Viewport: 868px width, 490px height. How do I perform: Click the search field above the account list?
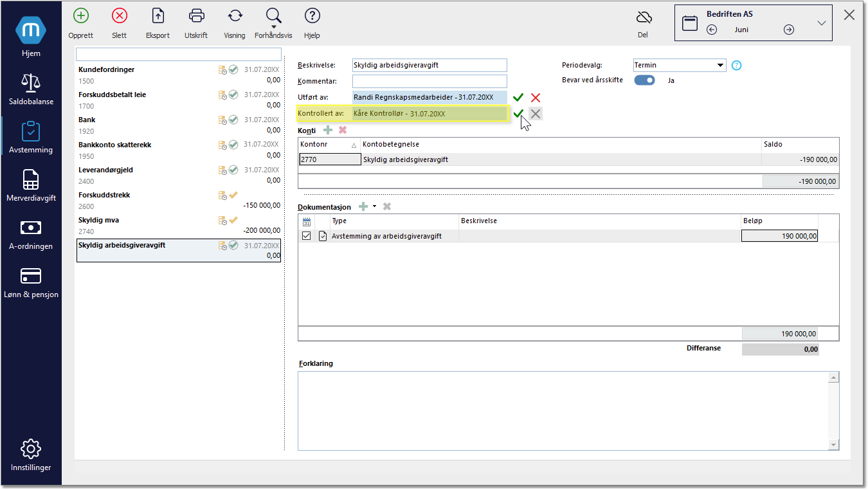tap(179, 54)
